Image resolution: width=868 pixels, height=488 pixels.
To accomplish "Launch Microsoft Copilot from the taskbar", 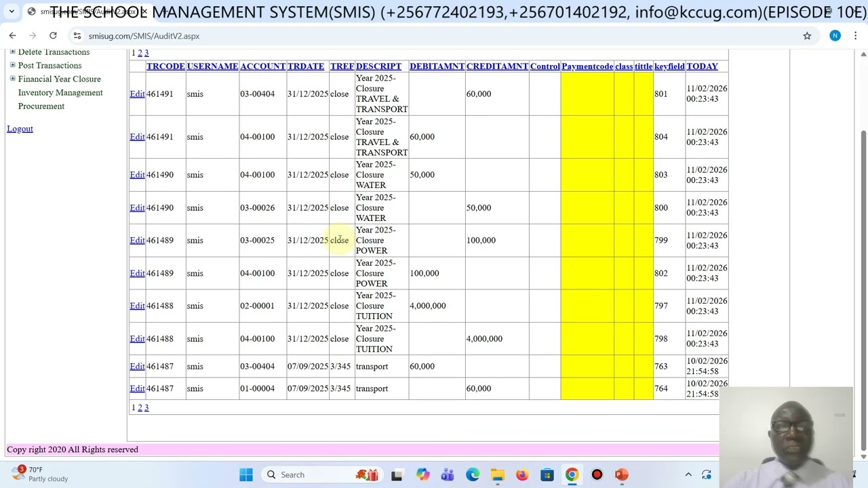I will pyautogui.click(x=422, y=475).
